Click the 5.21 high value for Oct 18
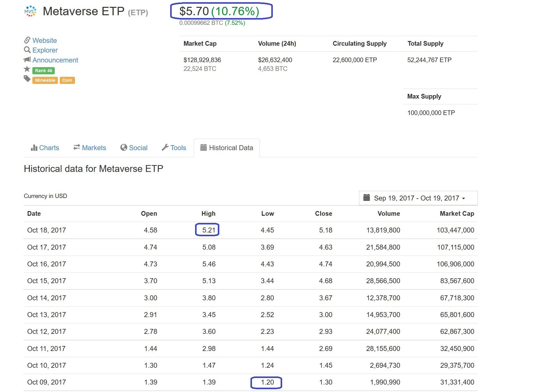Image resolution: width=541 pixels, height=392 pixels. pos(209,230)
